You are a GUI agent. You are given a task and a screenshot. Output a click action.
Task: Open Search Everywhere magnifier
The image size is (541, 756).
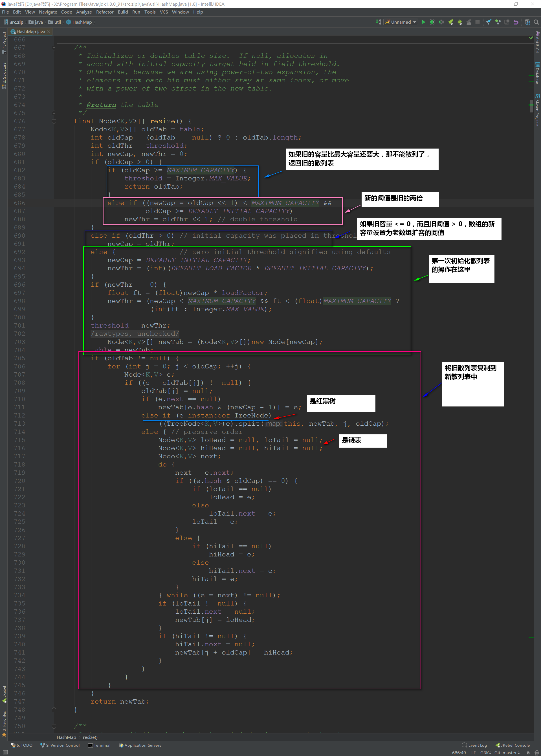coord(536,22)
